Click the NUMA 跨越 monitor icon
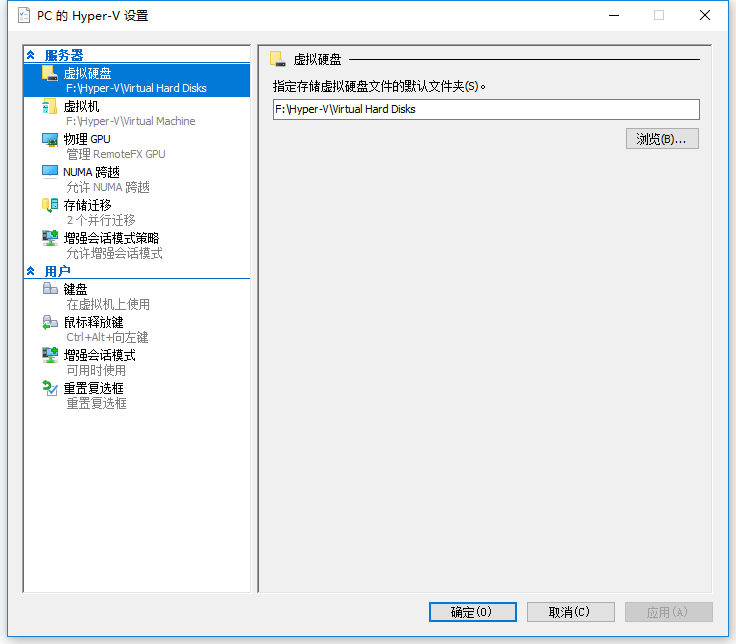 (x=50, y=171)
